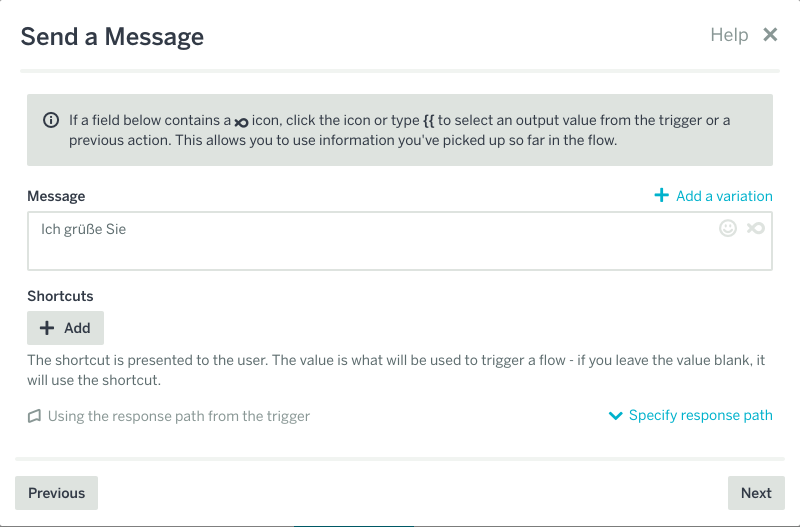Go back with the Previous button
The image size is (800, 527).
[56, 493]
